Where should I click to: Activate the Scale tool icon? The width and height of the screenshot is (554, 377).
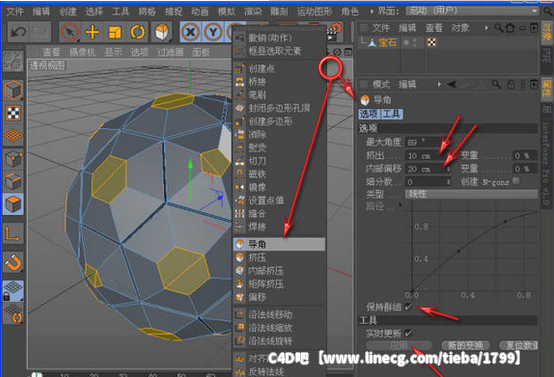click(x=115, y=32)
